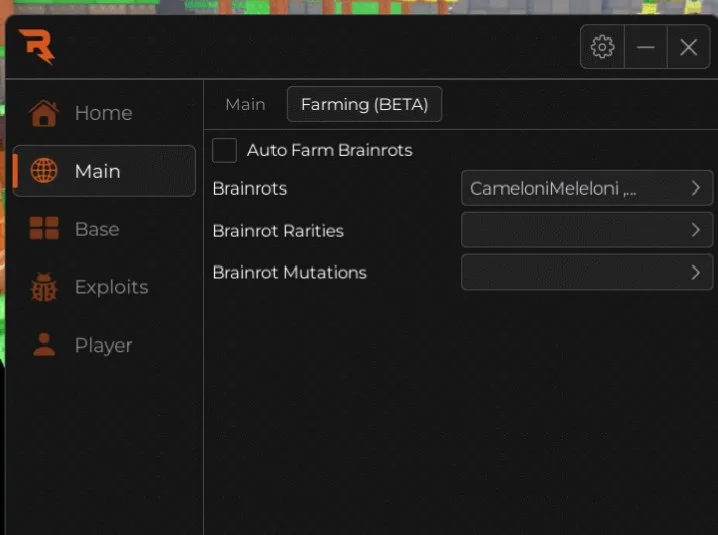
Task: Open the Base section label
Action: [97, 229]
